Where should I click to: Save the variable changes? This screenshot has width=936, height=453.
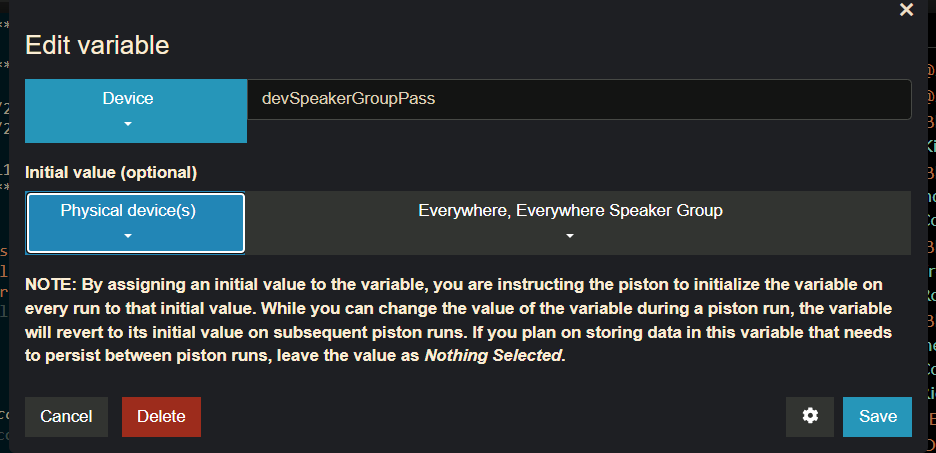pos(877,417)
